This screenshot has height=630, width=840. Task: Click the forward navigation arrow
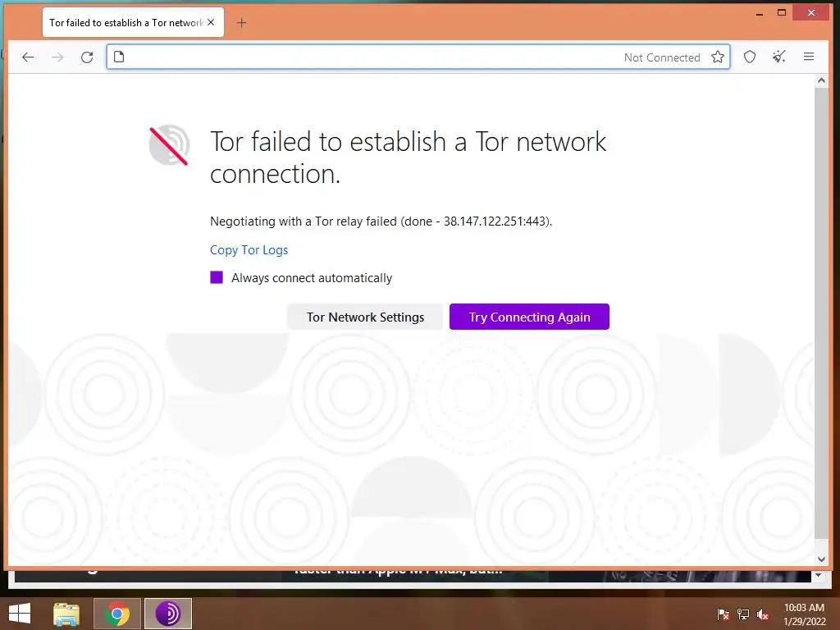[57, 57]
